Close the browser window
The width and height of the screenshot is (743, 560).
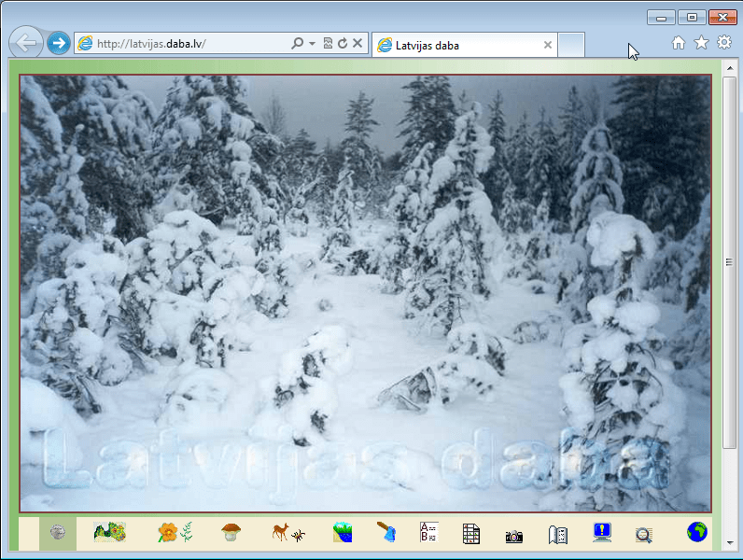[722, 18]
